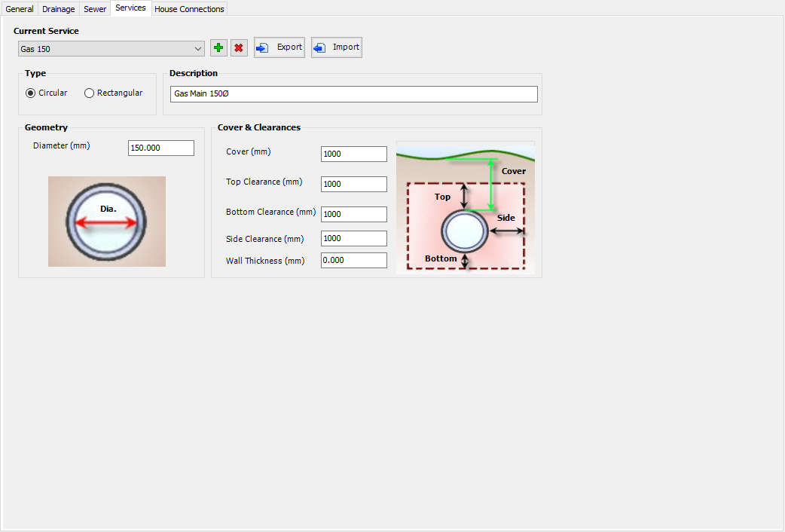
Task: Click the Cover (mm) label
Action: pos(249,151)
